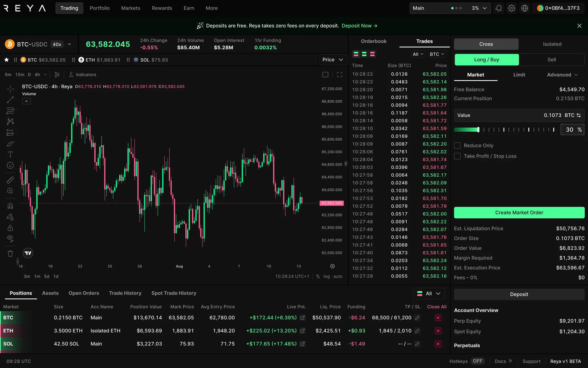Edit TP/SL for the BTC position
Viewport: 588px width, 368px height.
pyautogui.click(x=417, y=318)
